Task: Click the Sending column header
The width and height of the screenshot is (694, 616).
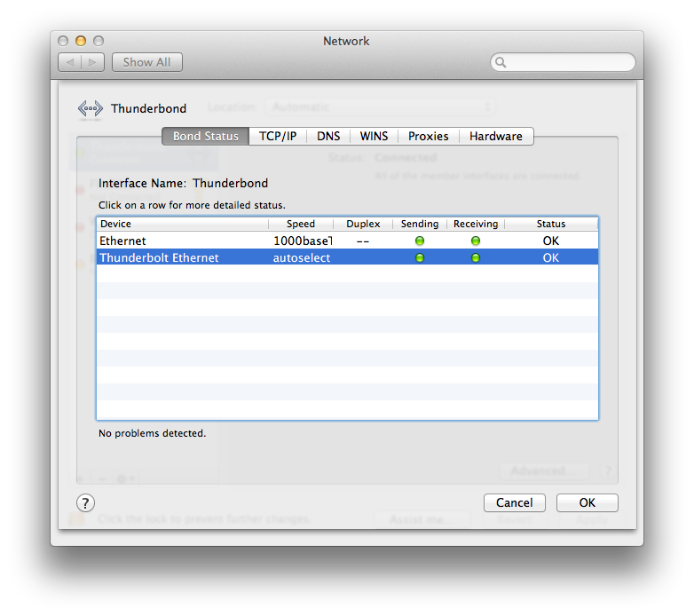Action: (420, 224)
